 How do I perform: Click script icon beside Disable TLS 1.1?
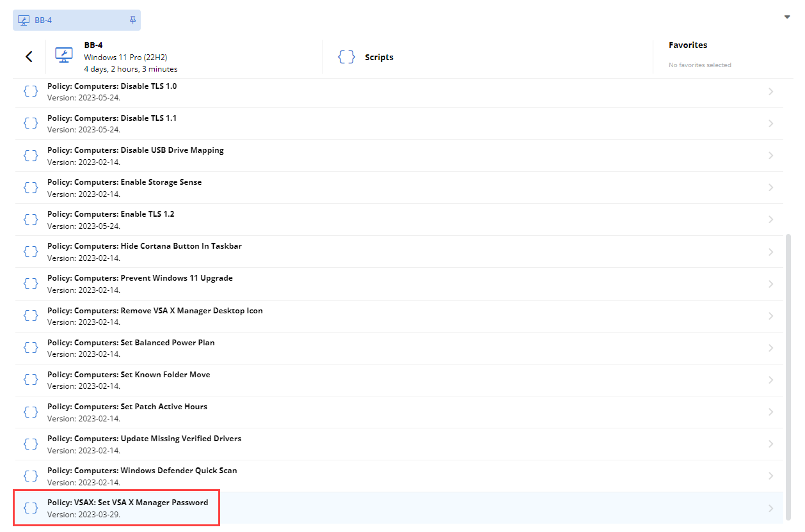click(x=31, y=123)
